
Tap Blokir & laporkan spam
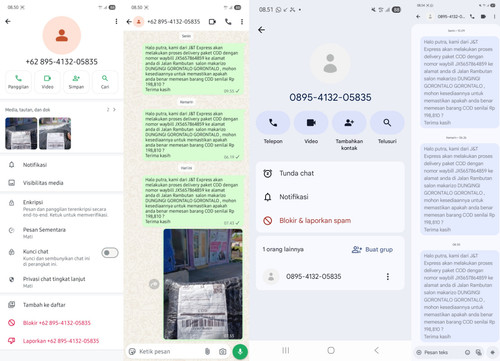(x=330, y=221)
